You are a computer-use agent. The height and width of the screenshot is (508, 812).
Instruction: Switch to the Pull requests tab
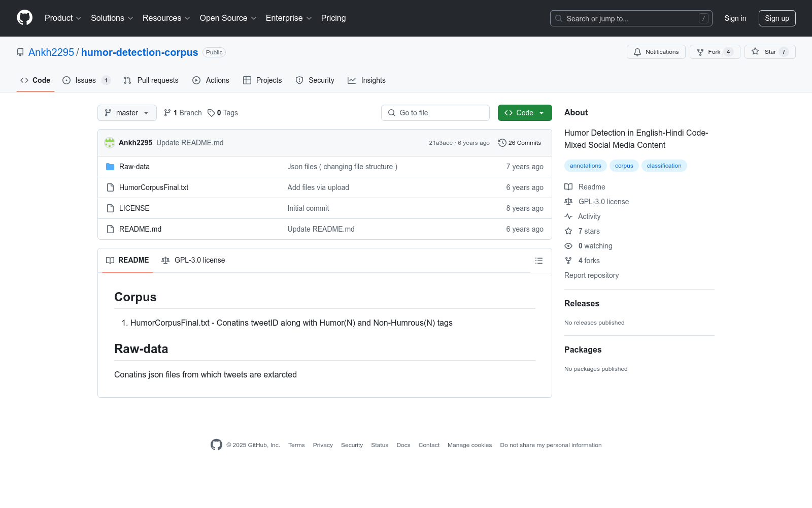[151, 80]
